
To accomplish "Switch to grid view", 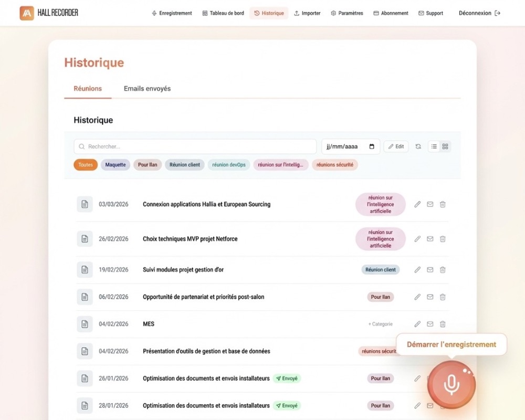I will 445,146.
